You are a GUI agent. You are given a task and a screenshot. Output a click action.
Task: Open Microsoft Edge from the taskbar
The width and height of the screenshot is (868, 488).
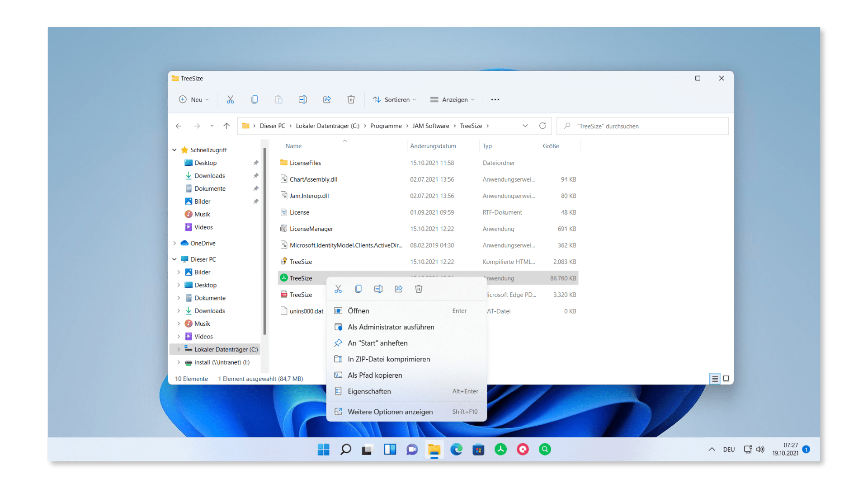pyautogui.click(x=456, y=449)
